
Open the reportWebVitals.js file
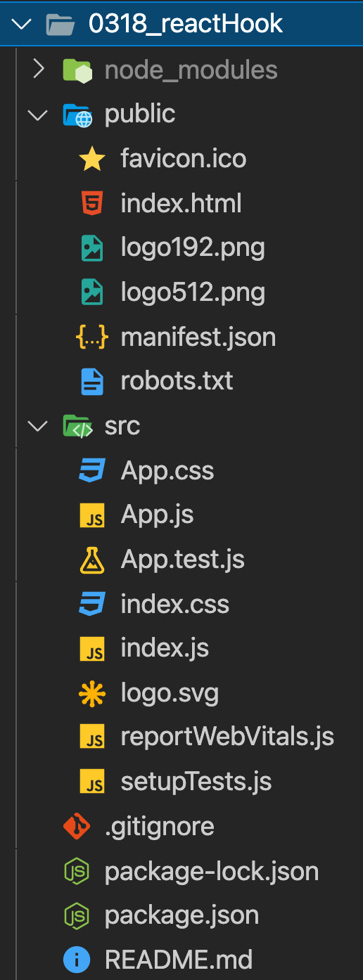tap(227, 738)
